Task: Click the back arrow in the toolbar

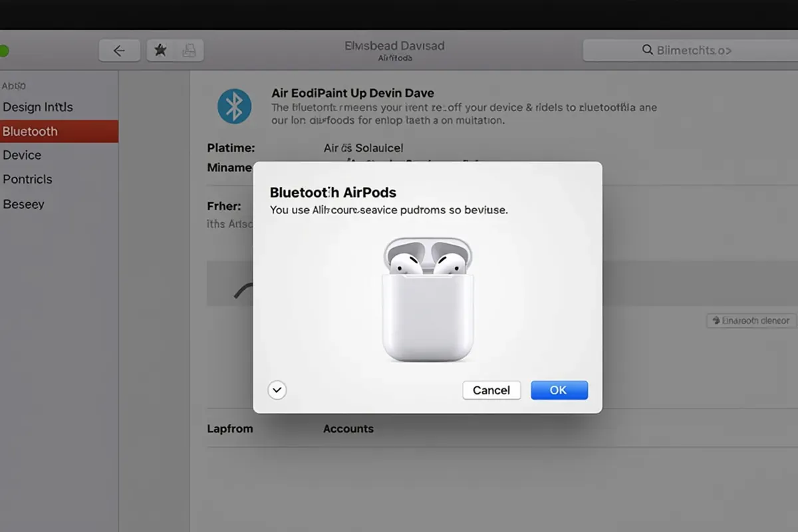Action: (120, 50)
